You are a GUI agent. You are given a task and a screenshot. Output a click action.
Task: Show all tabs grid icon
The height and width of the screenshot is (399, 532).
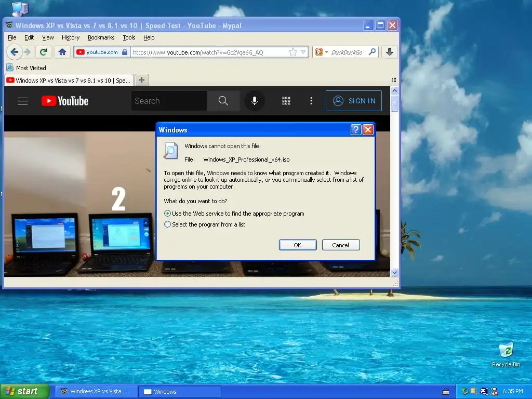(394, 80)
